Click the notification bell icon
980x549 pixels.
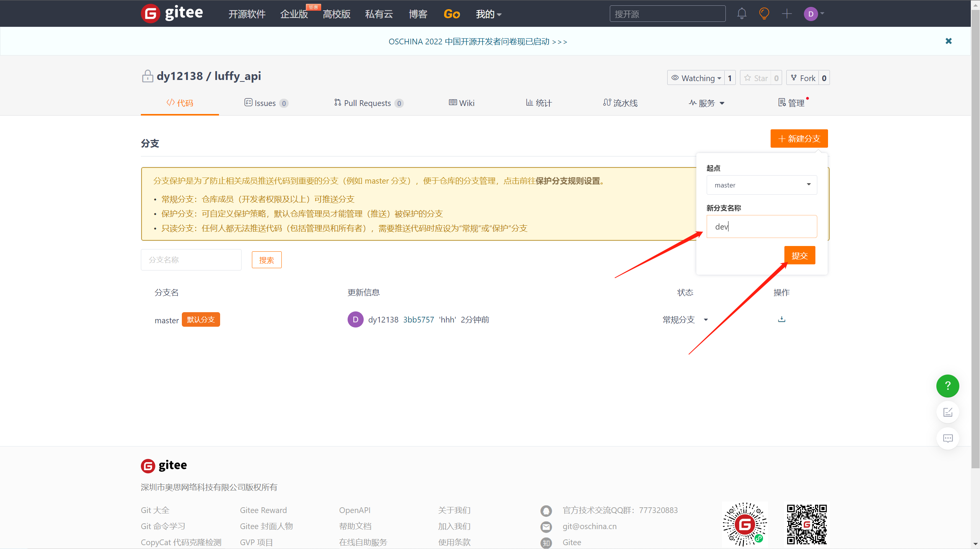tap(742, 14)
